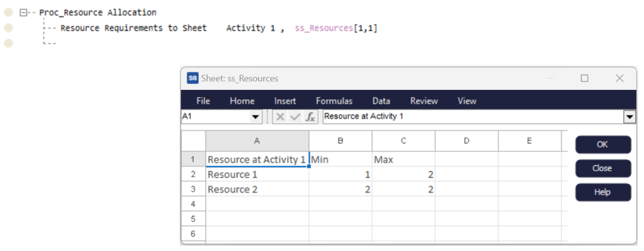Viewport: 644px width, 251px height.
Task: Select column A header
Action: coord(257,141)
